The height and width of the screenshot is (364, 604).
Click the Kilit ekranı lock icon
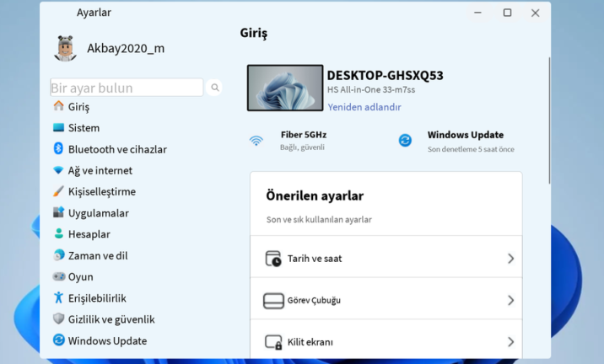[273, 342]
